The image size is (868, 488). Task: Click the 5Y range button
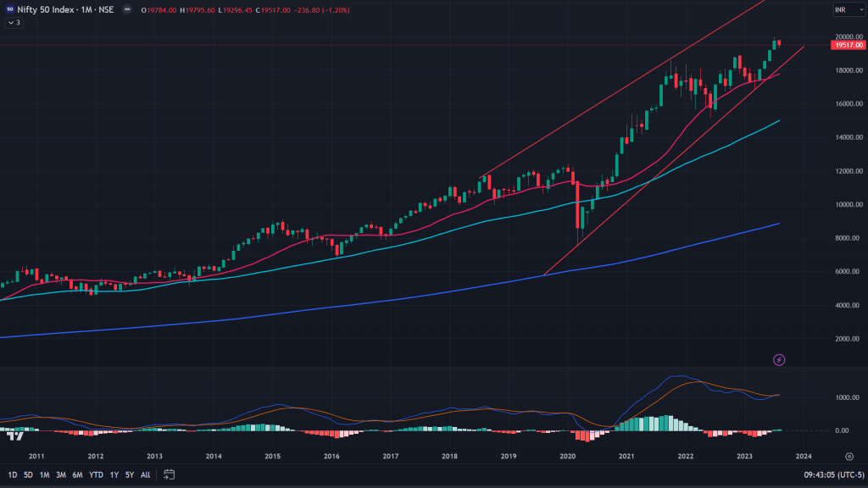click(x=130, y=474)
